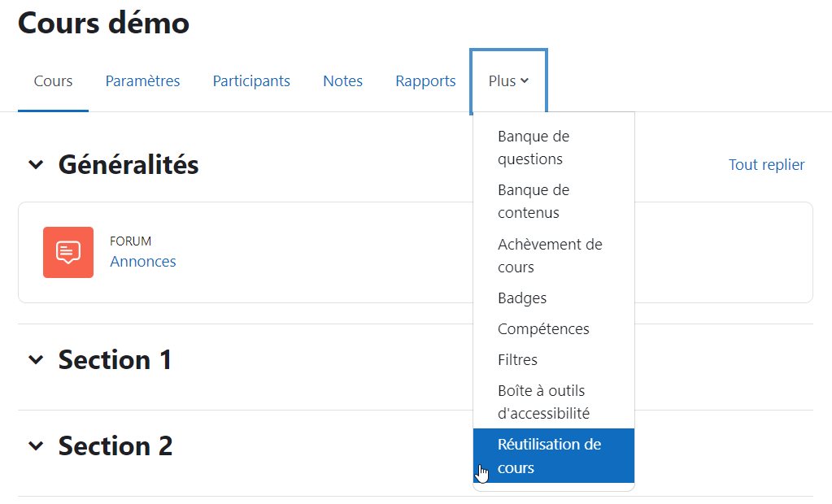The height and width of the screenshot is (504, 832).
Task: Collapse the Section 1 chevron
Action: [x=36, y=360]
